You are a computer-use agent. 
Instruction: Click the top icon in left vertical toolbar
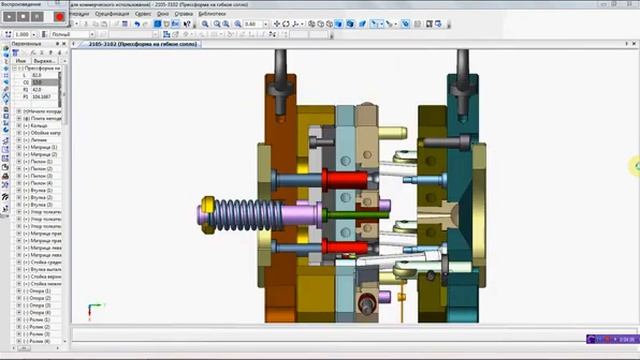pyautogui.click(x=5, y=48)
